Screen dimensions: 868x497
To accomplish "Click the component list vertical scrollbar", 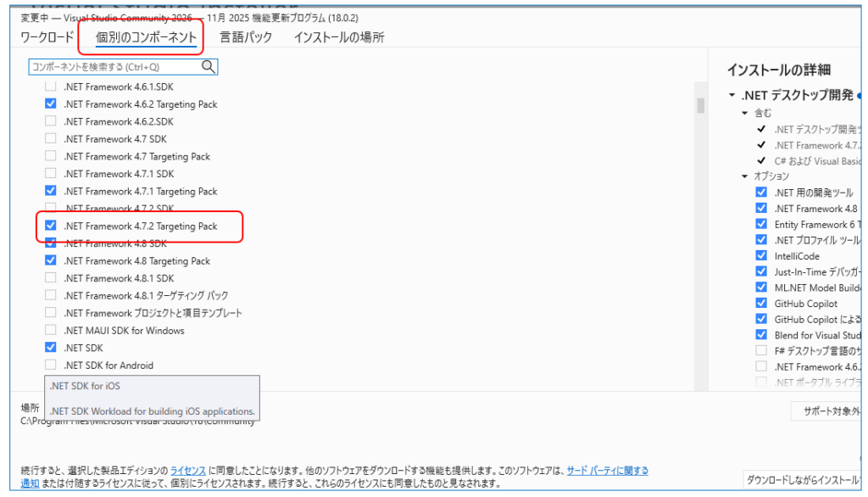I will (701, 105).
